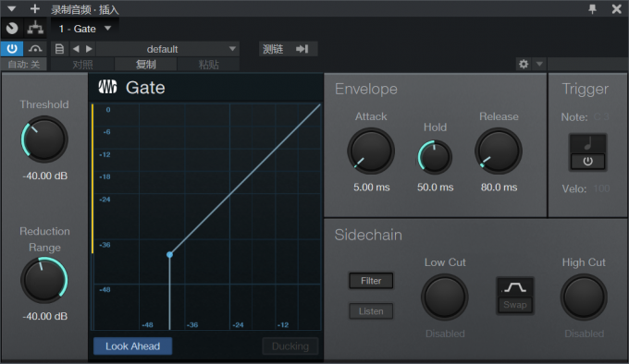The width and height of the screenshot is (629, 364).
Task: Go to next preset arrow
Action: pyautogui.click(x=89, y=49)
